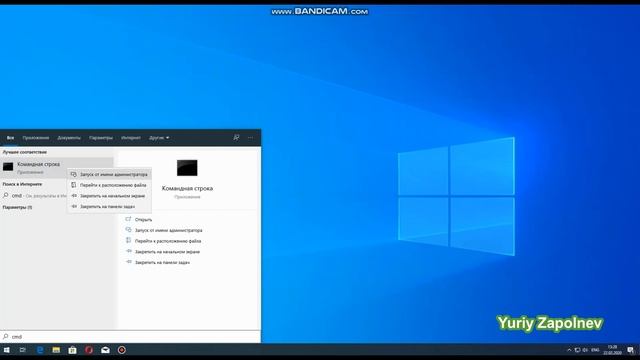Open the red record app taskbar icon
The height and width of the screenshot is (360, 640).
tap(122, 350)
